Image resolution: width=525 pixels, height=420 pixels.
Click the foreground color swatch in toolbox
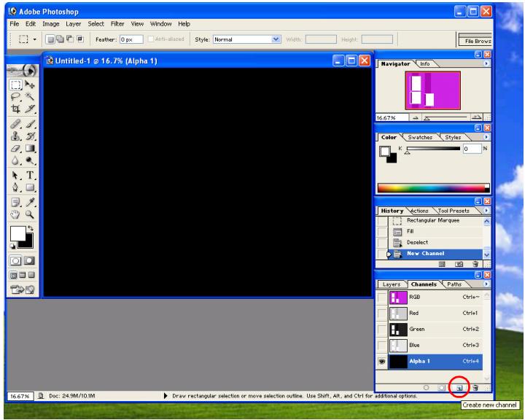click(x=17, y=233)
